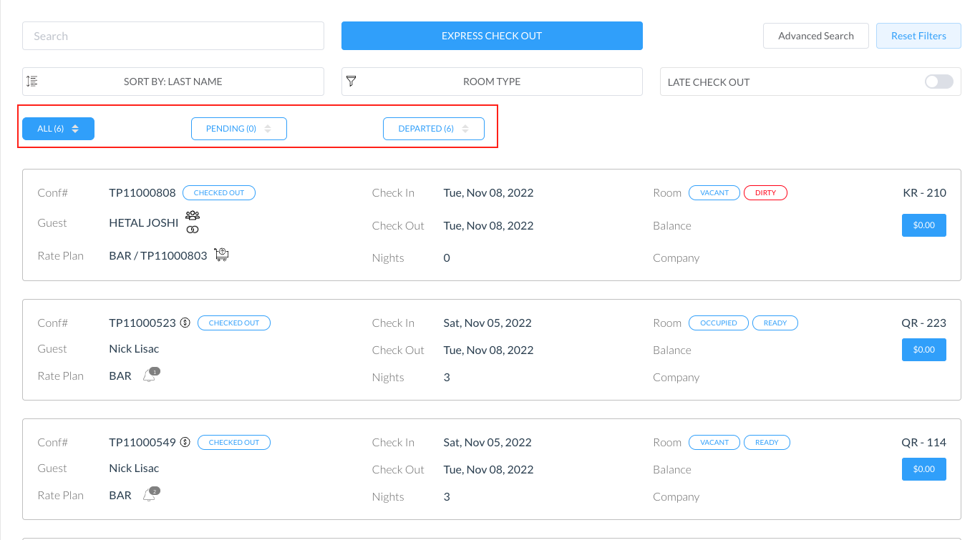This screenshot has height=540, width=980.
Task: Click the cart icon next to BAR / TP11000803
Action: (221, 255)
